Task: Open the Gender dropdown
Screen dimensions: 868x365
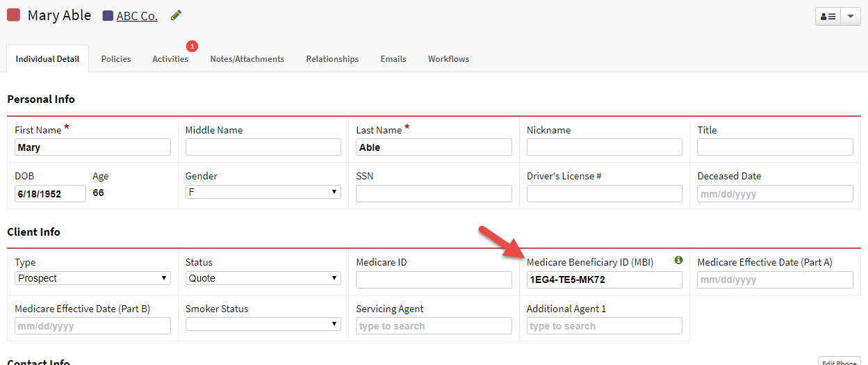Action: tap(263, 192)
